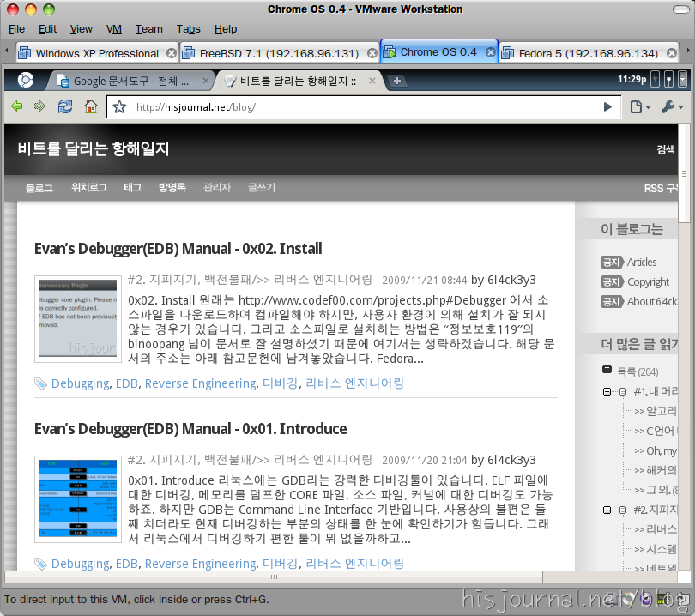Click the >> 알고리 category tree item

(656, 411)
